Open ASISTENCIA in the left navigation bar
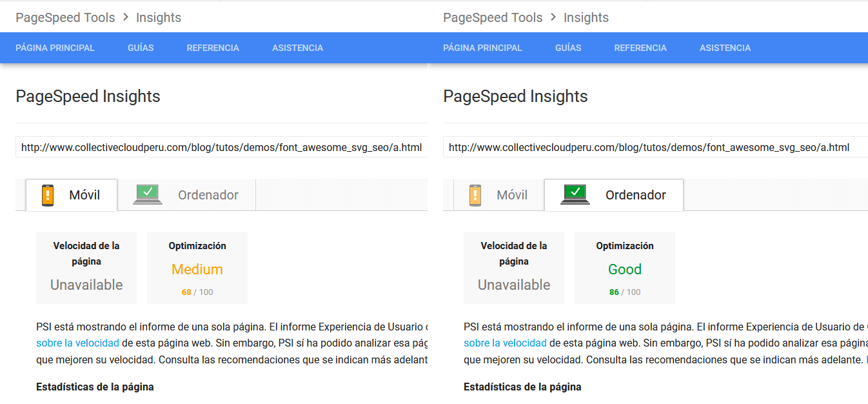 point(297,48)
